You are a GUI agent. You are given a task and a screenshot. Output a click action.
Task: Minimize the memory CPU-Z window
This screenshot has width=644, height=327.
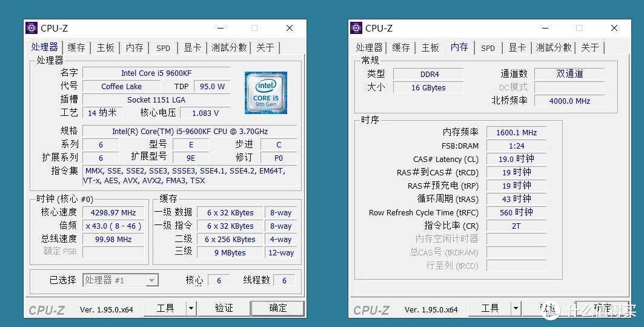click(x=545, y=28)
